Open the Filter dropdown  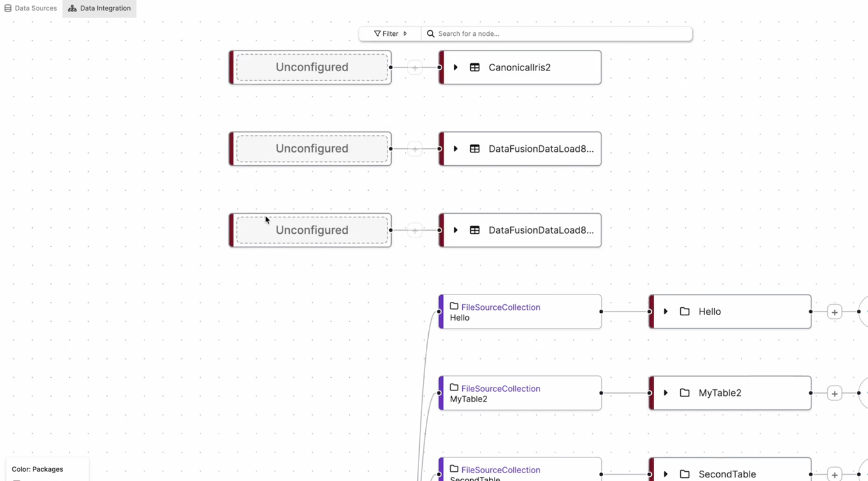pos(390,34)
